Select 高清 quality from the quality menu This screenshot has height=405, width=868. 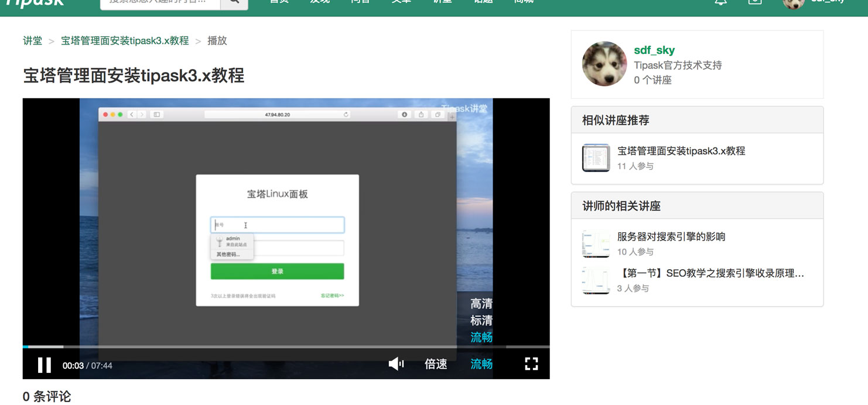pyautogui.click(x=481, y=304)
